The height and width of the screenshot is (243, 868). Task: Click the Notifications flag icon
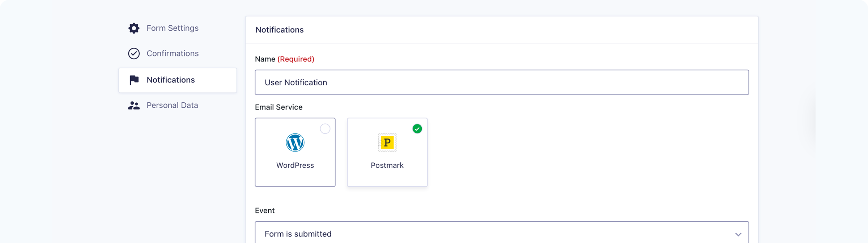pos(134,80)
